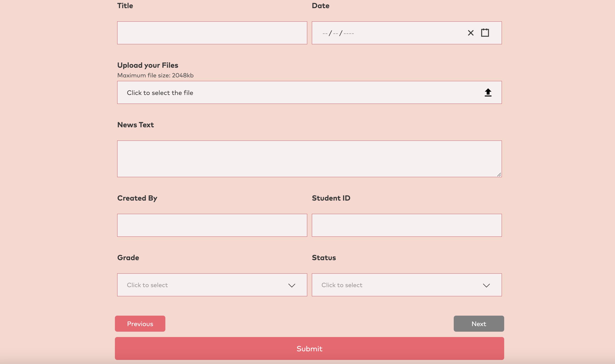615x364 pixels.
Task: Expand the Grade dropdown via its chevron icon
Action: (x=291, y=286)
